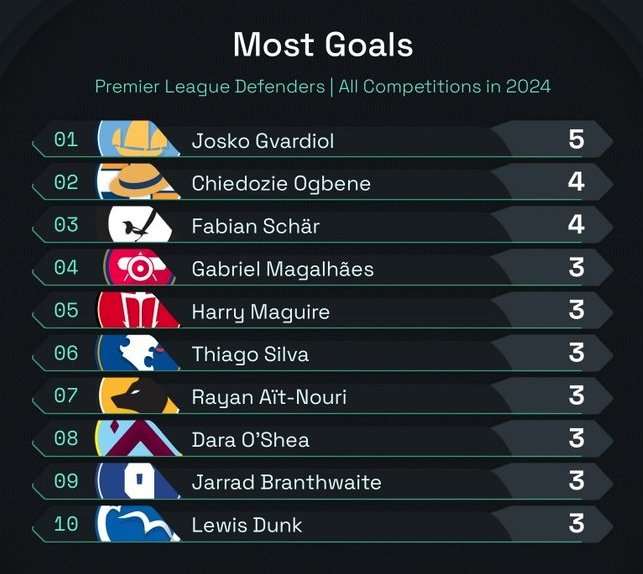Click the red trident crest beside Harry Maguire
The width and height of the screenshot is (643, 574).
pos(139,310)
